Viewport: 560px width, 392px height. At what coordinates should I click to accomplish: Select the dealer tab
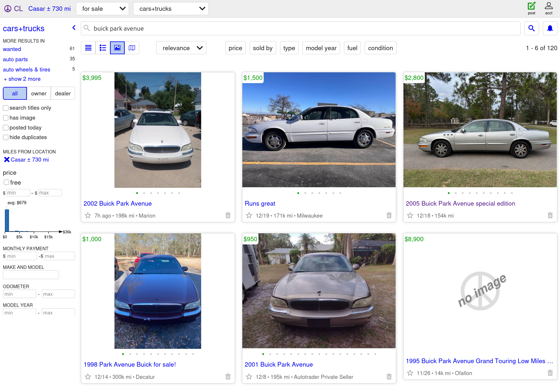pos(63,93)
